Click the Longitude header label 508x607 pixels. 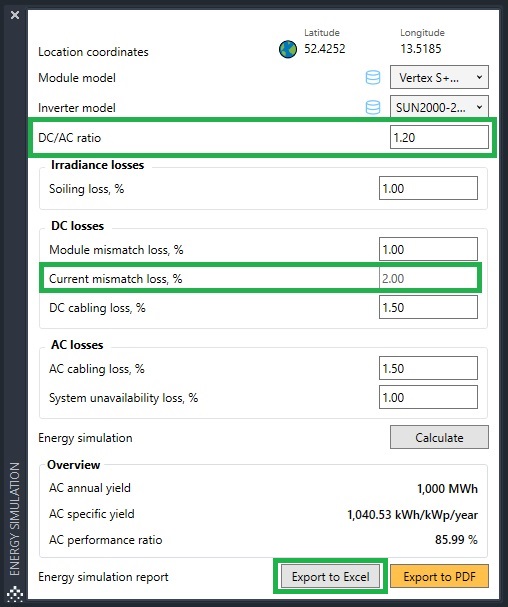(x=422, y=33)
